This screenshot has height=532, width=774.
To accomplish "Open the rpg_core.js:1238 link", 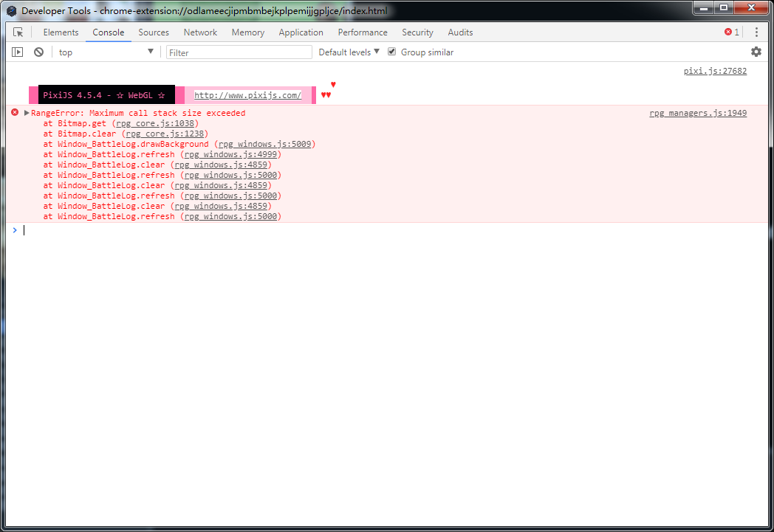I will tap(165, 134).
